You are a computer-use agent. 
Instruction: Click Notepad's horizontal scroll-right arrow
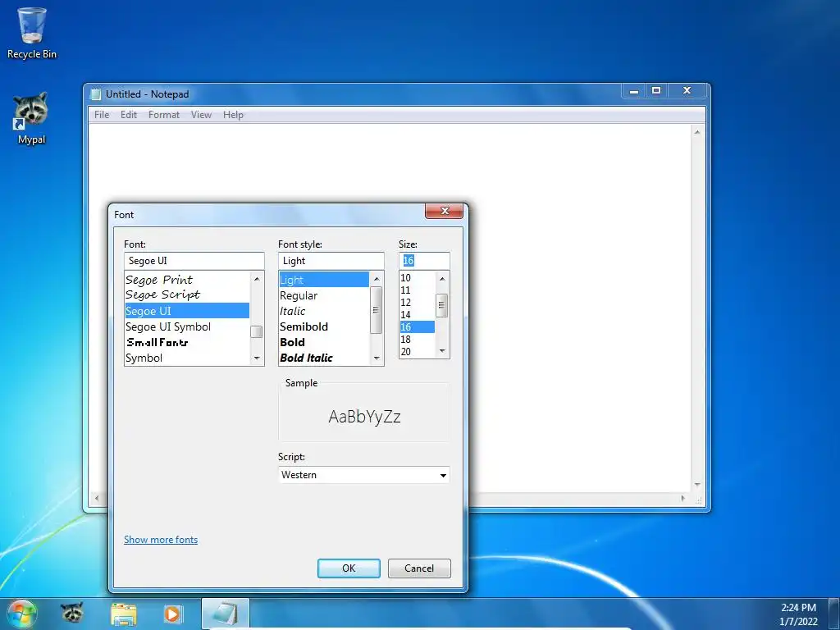[683, 498]
